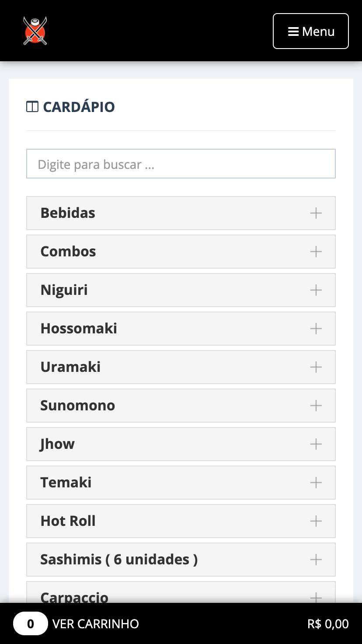Click the Cardápio book icon

(x=32, y=107)
